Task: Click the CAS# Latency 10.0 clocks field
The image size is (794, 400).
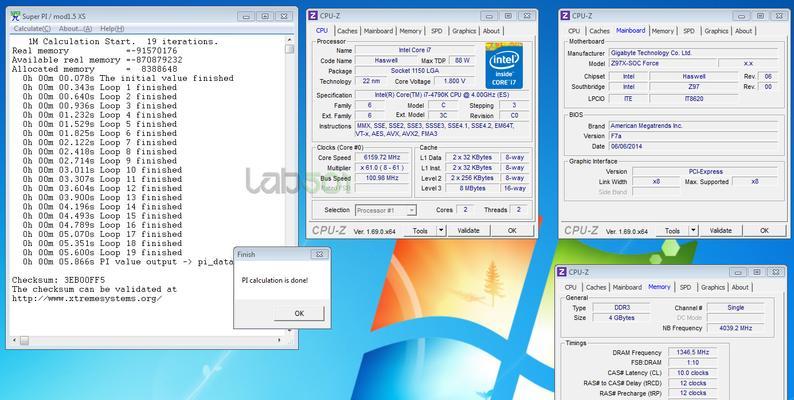Action: (x=693, y=373)
